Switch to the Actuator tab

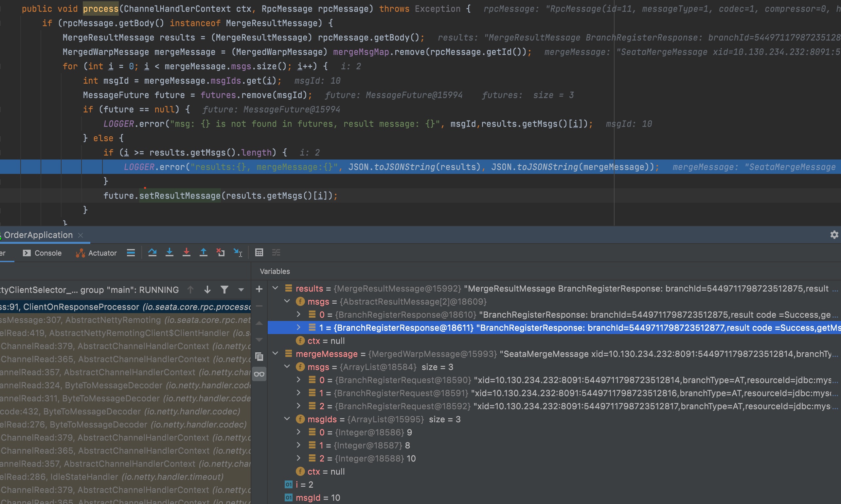[x=96, y=253]
